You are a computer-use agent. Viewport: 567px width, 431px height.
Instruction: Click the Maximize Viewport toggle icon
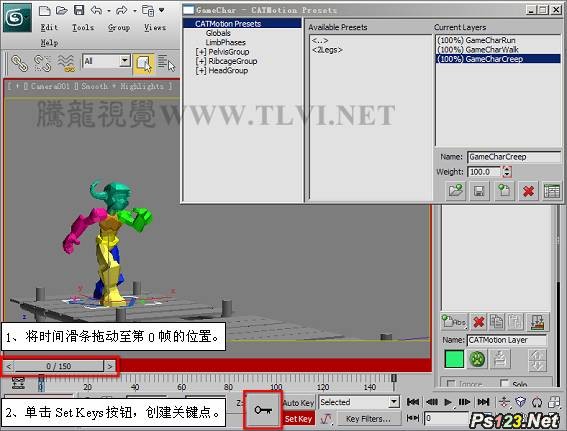[553, 402]
